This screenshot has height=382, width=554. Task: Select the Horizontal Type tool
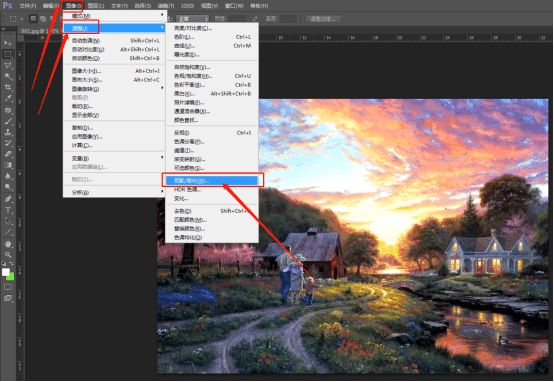click(x=8, y=211)
